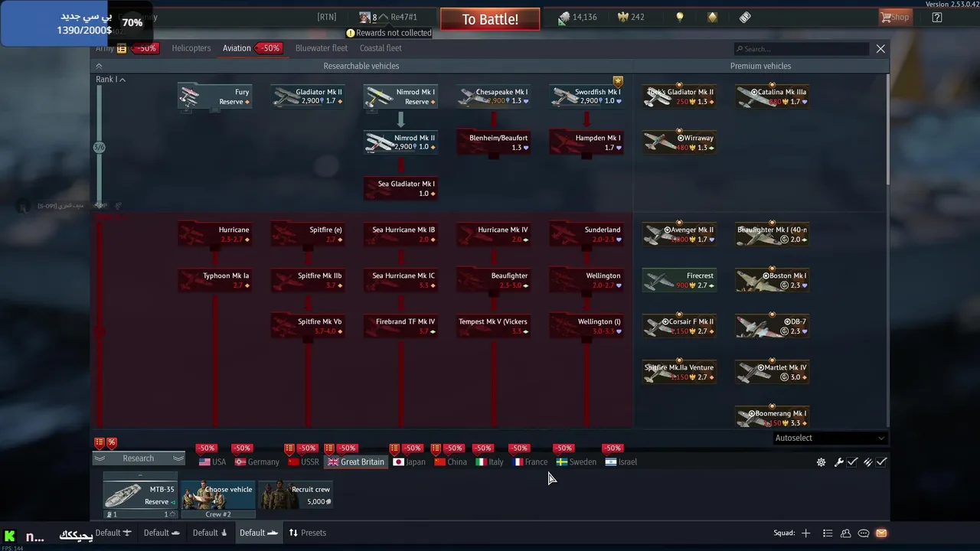Switch to Coastal fleet tab
The image size is (980, 551).
click(381, 48)
